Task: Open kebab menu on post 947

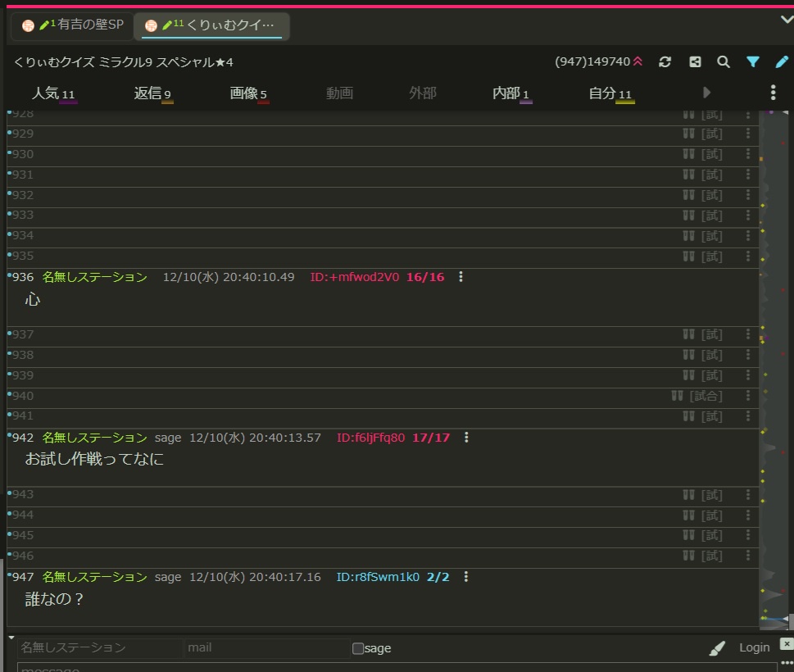Action: click(x=466, y=577)
